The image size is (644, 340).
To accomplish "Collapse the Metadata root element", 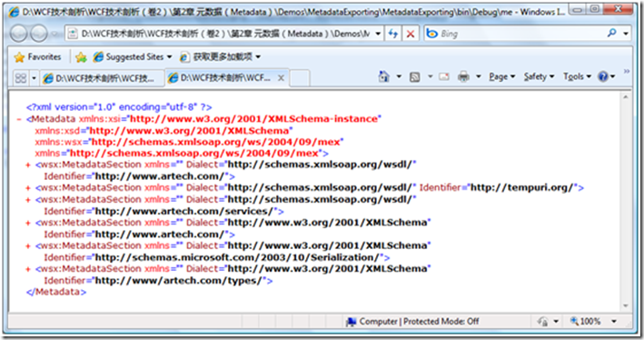I will click(19, 119).
